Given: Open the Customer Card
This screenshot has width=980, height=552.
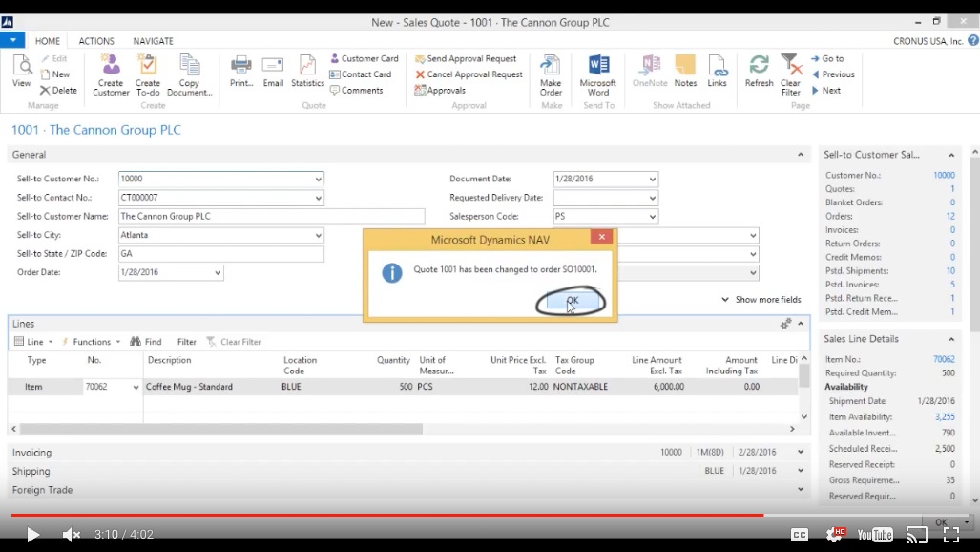Looking at the screenshot, I should [x=364, y=58].
